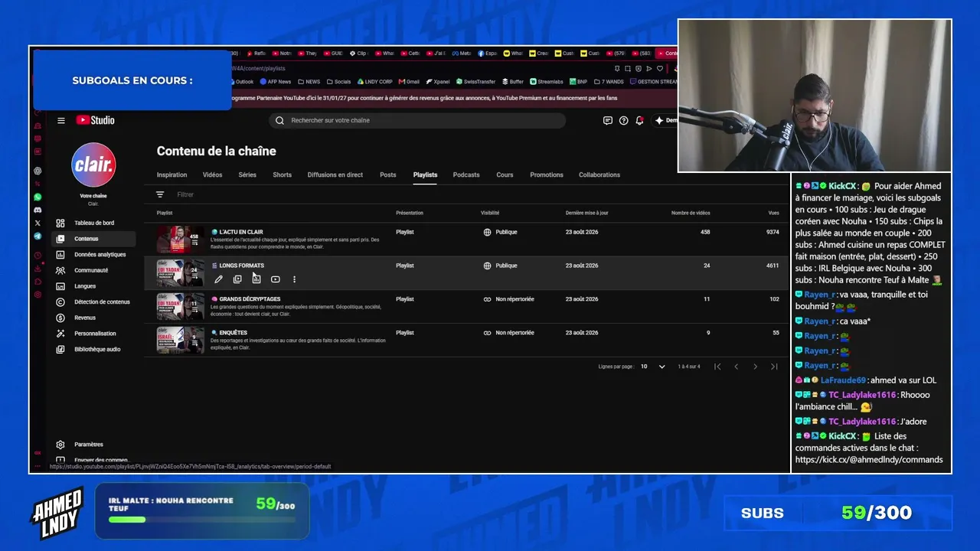Go to the last page of playlists

[x=774, y=367]
